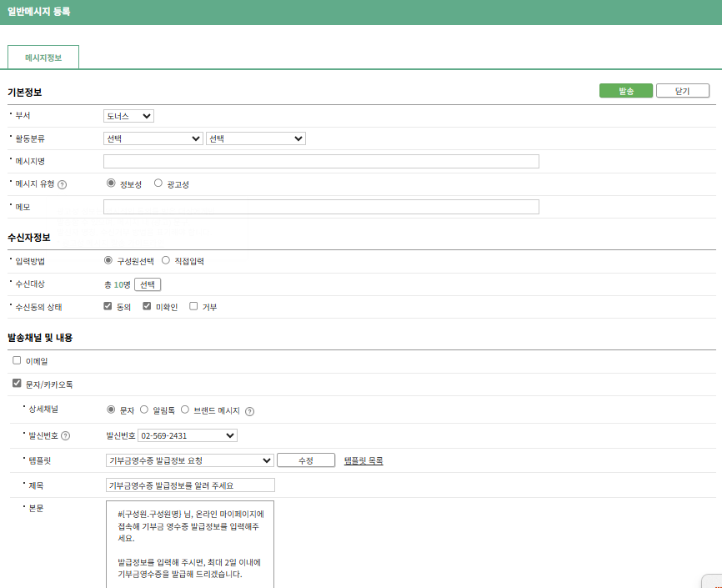Toggle the 문자/카카오톡 channel checkbox
This screenshot has width=722, height=588.
click(17, 383)
